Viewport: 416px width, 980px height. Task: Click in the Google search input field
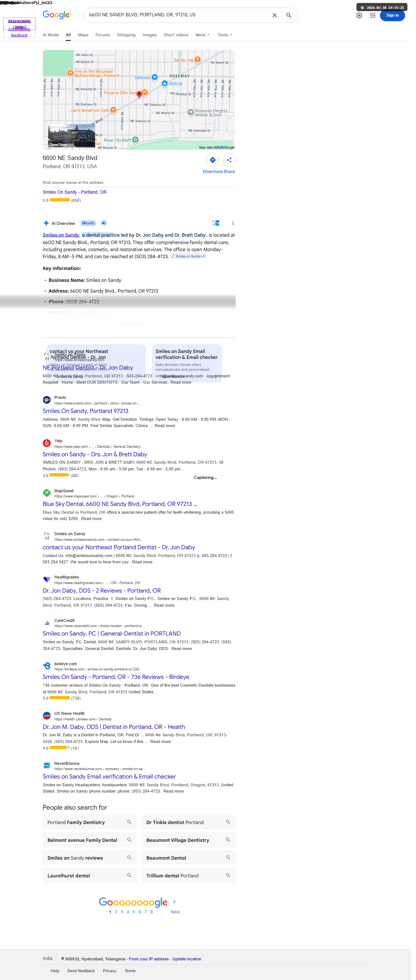click(177, 15)
